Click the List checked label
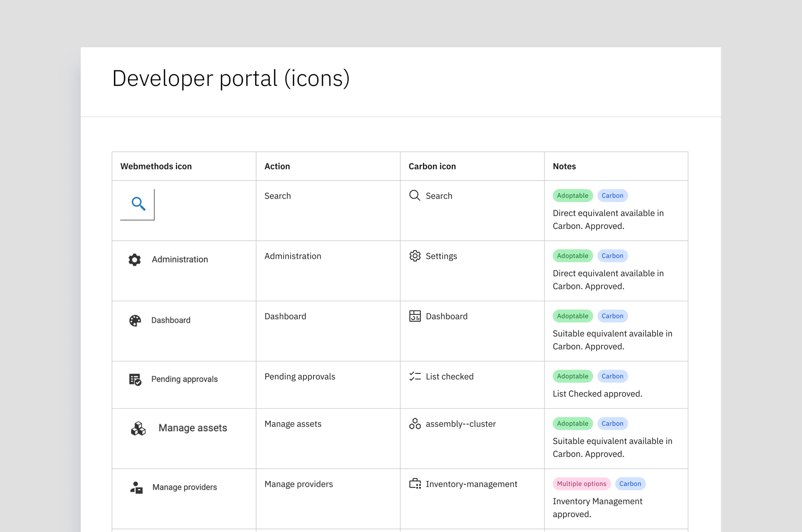This screenshot has width=802, height=532. point(449,377)
